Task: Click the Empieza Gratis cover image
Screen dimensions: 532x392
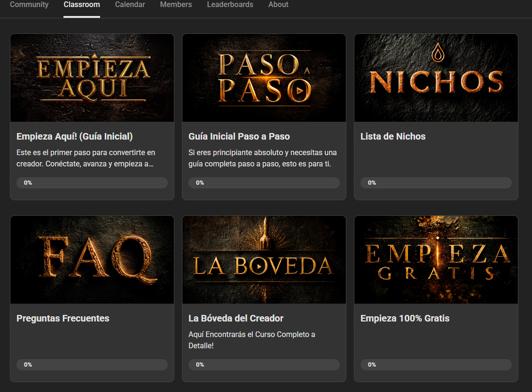Action: [436, 259]
